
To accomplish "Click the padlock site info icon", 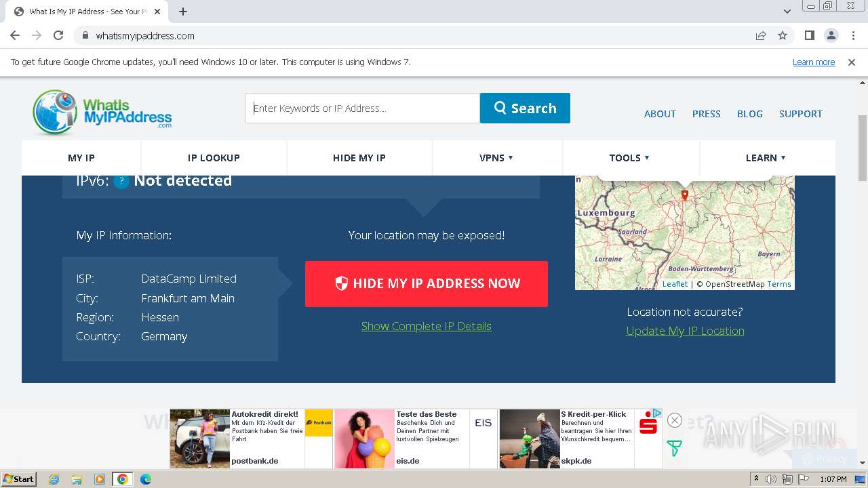I will (85, 36).
